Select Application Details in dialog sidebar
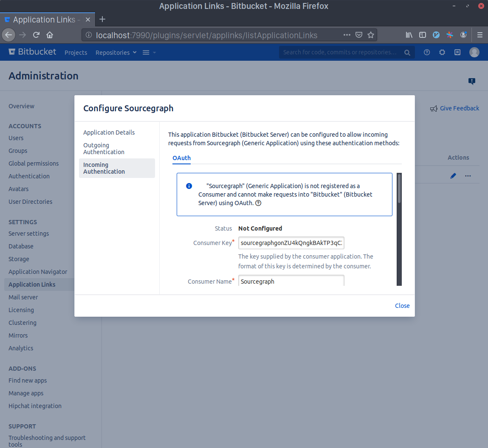Viewport: 488px width, 448px height. (x=109, y=132)
